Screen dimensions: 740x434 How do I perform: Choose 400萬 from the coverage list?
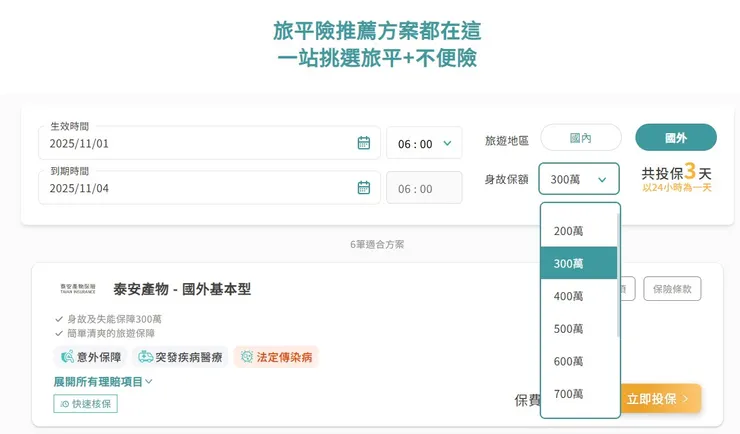[579, 296]
